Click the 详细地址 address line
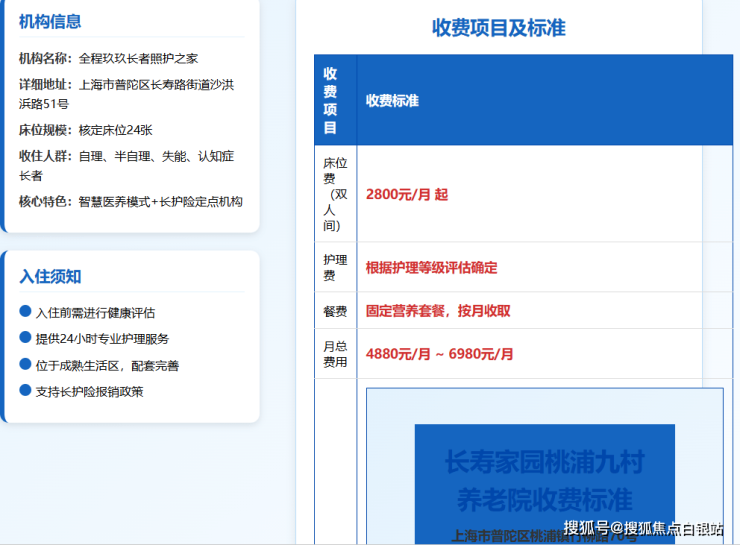Image resolution: width=740 pixels, height=545 pixels. pyautogui.click(x=126, y=94)
